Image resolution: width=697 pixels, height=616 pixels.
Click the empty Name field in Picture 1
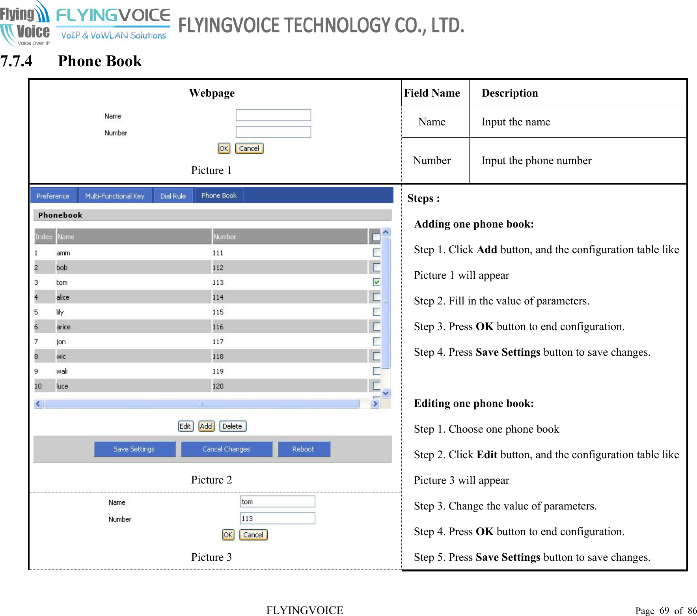273,115
